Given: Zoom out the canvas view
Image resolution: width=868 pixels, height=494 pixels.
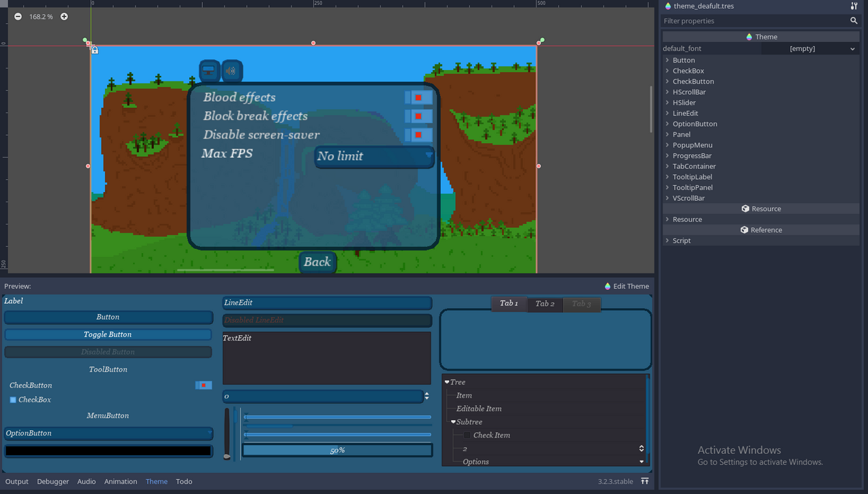Looking at the screenshot, I should click(x=18, y=16).
